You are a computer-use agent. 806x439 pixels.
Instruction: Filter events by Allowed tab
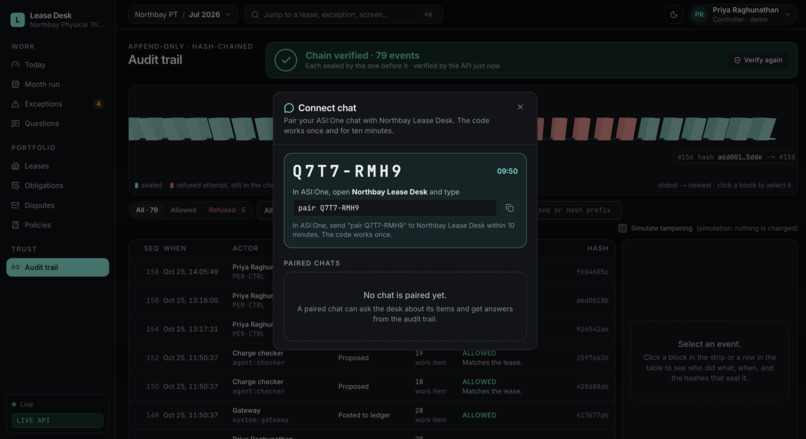pos(184,210)
